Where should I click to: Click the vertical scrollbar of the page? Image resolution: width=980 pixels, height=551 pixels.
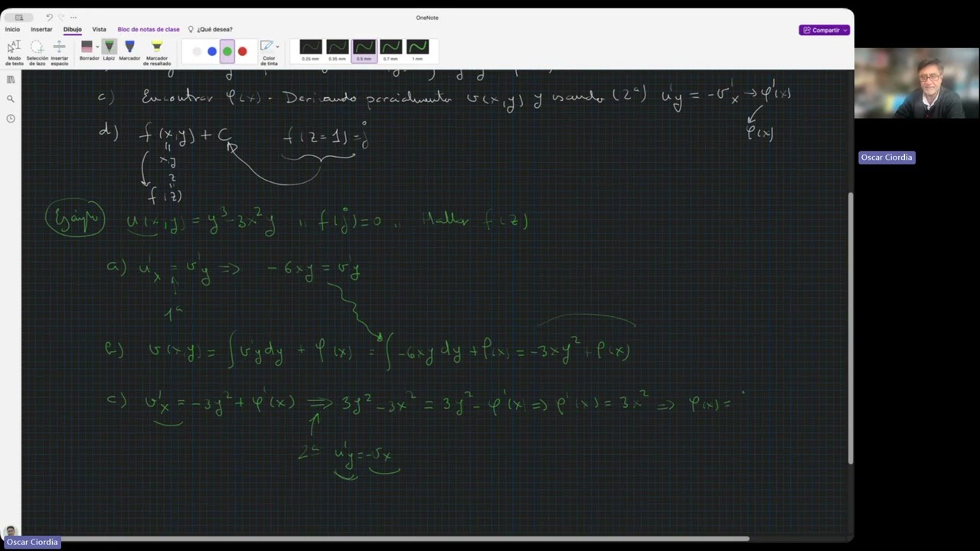(851, 328)
